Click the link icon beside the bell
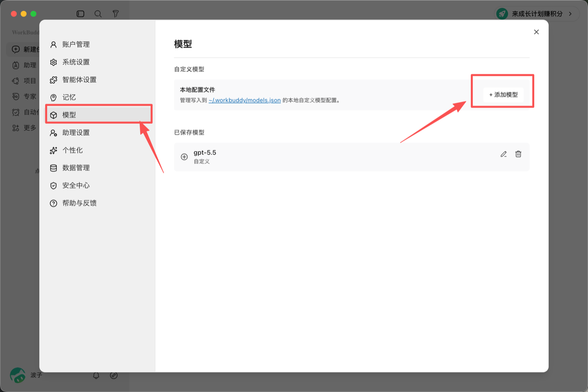This screenshot has width=588, height=392. 114,375
